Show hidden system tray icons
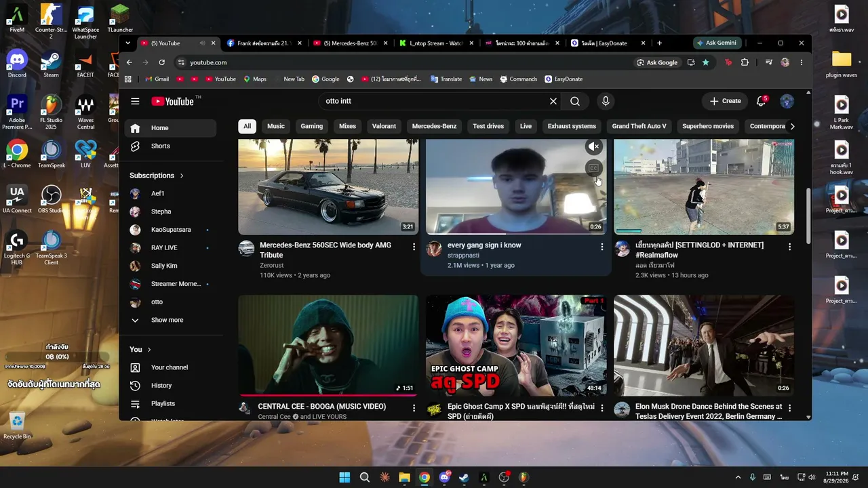The height and width of the screenshot is (488, 868). (x=739, y=477)
